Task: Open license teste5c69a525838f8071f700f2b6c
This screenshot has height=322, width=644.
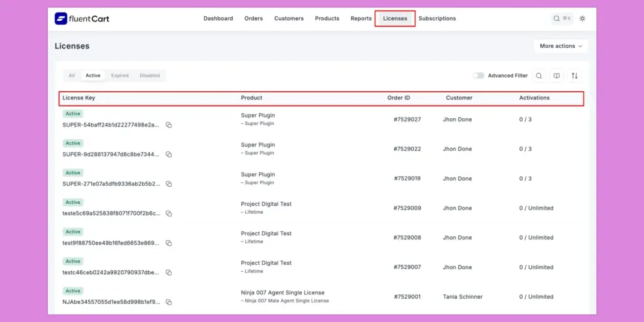Action: 111,214
